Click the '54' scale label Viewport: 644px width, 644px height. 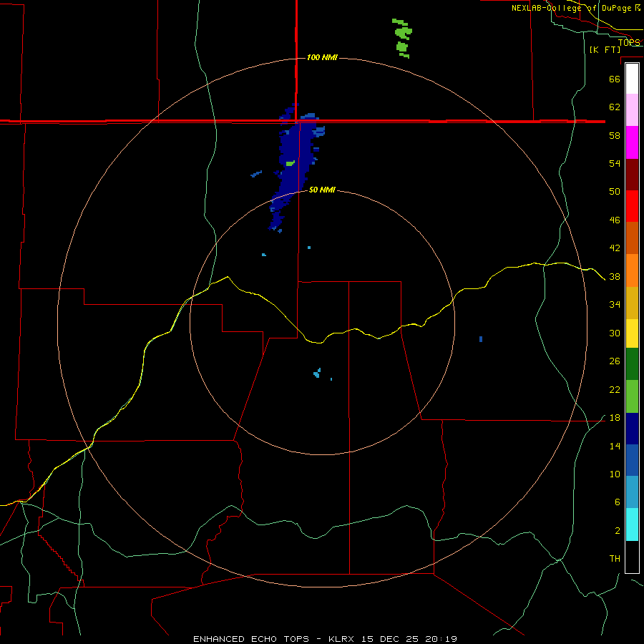(x=615, y=163)
